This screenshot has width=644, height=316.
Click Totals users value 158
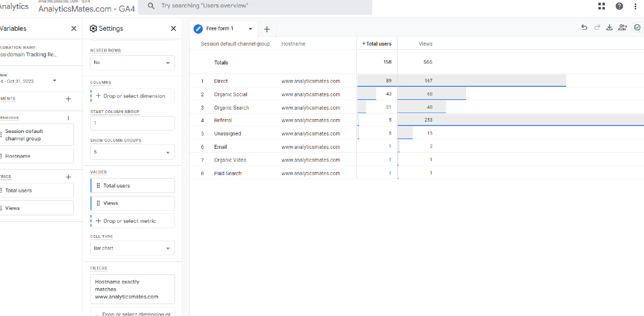[x=387, y=62]
